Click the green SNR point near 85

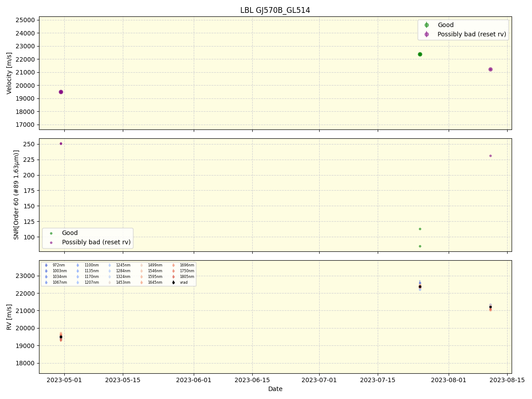click(420, 246)
